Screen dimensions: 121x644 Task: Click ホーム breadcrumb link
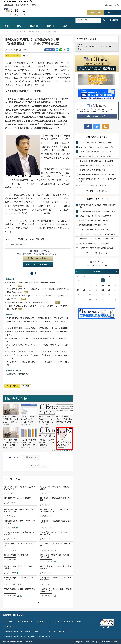pyautogui.click(x=6, y=31)
